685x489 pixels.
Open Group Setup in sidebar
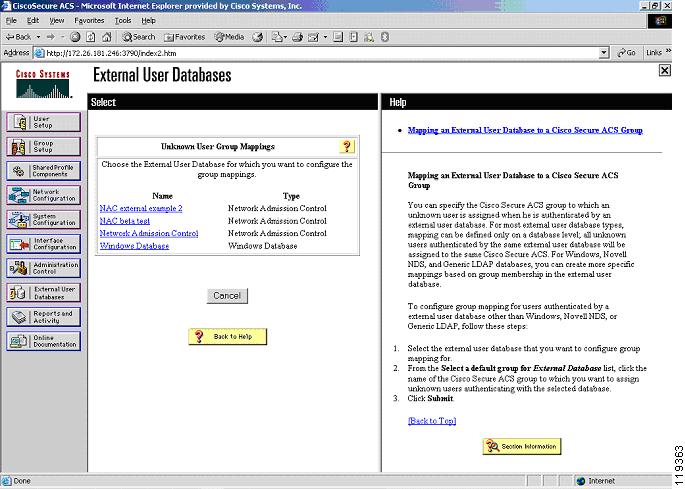(x=43, y=146)
